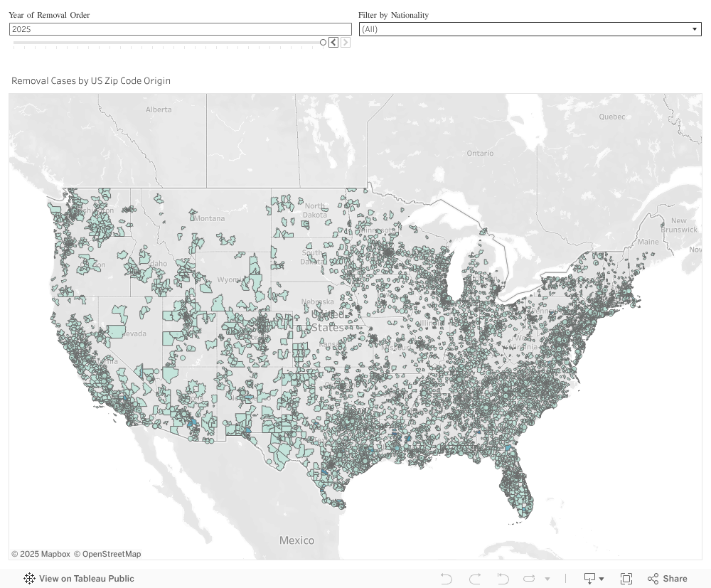Click the Quebec label on map

click(x=611, y=117)
